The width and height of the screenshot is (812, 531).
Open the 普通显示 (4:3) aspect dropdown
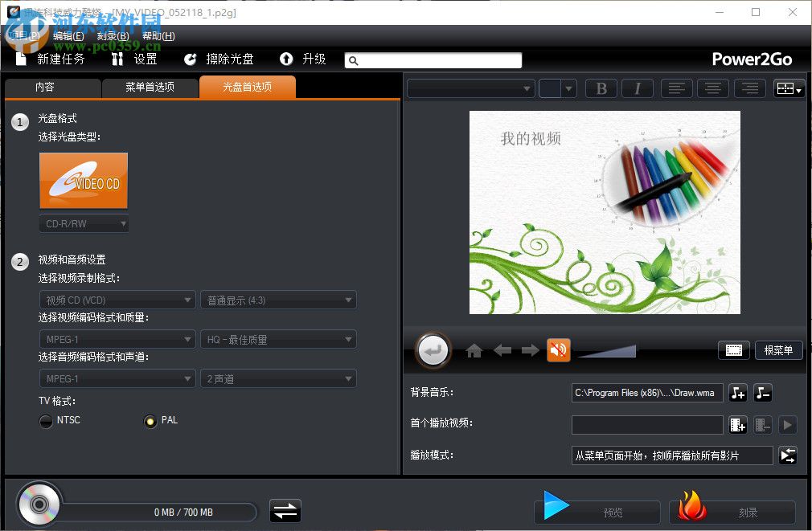279,300
